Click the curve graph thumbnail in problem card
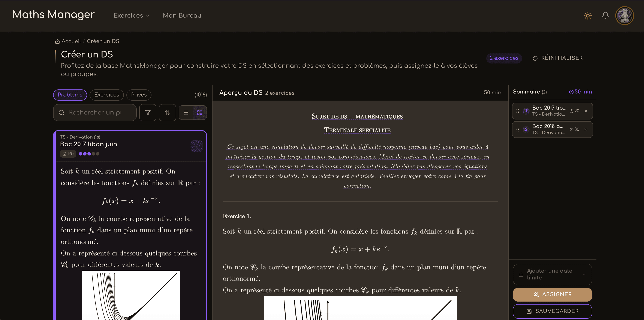Image resolution: width=644 pixels, height=320 pixels. 131,295
